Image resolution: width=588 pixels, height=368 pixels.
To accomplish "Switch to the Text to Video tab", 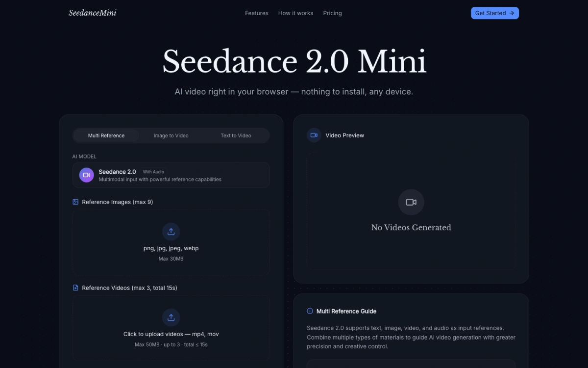I will (236, 135).
